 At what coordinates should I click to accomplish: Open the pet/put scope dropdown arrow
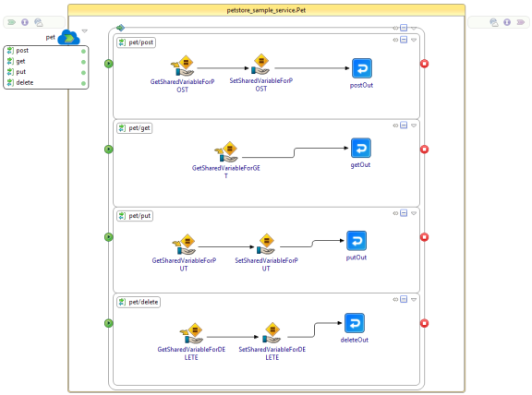point(414,213)
